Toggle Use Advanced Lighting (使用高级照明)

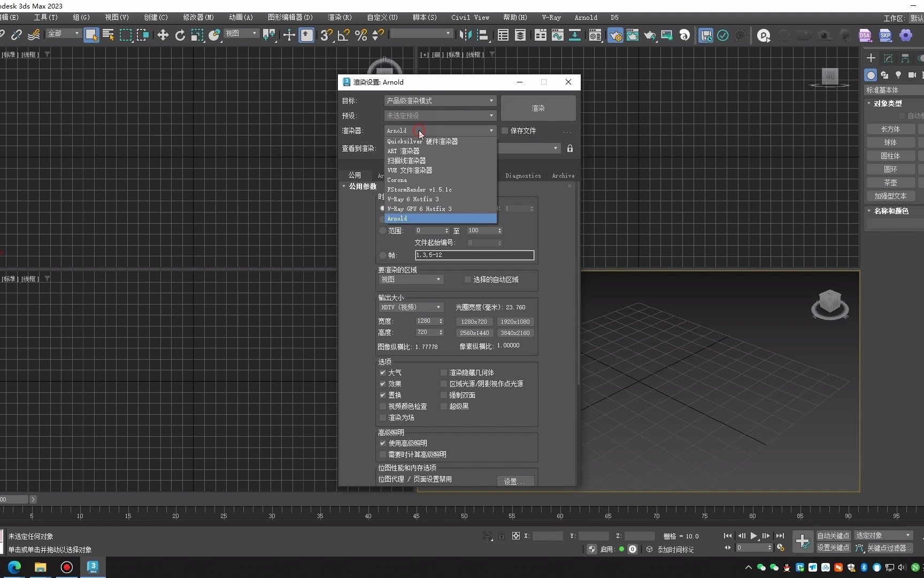pos(383,443)
